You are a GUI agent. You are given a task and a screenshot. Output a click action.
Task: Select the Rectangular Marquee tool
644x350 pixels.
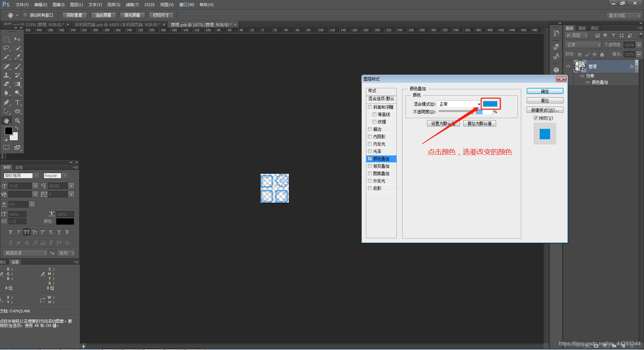(6, 39)
